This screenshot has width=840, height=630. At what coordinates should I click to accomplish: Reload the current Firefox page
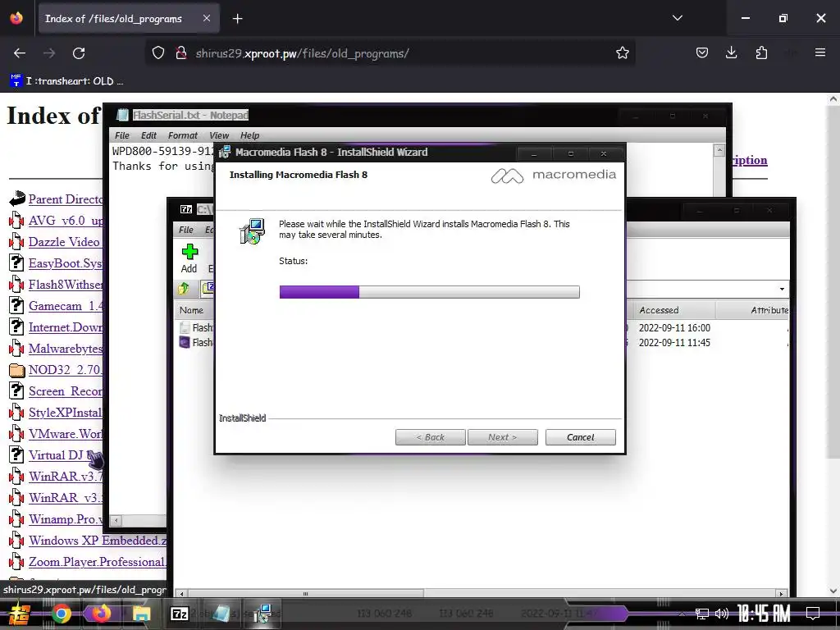pyautogui.click(x=79, y=53)
